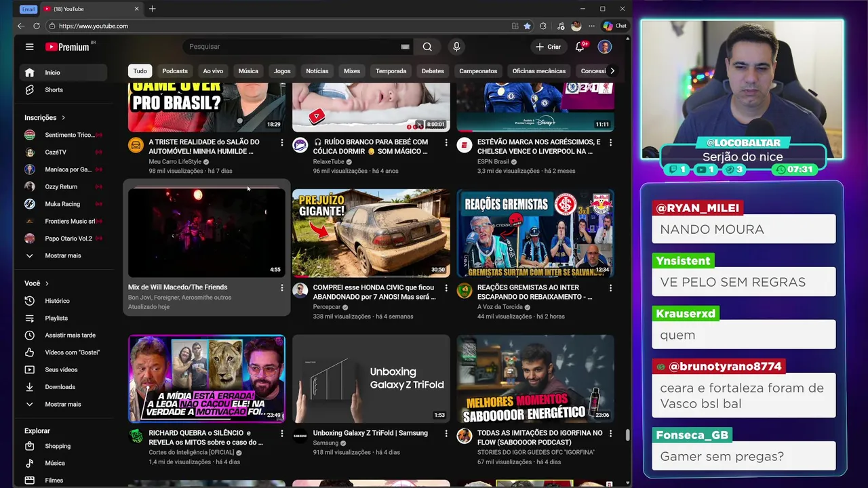868x488 pixels.
Task: Select the Podcasts filter chip
Action: (x=175, y=71)
